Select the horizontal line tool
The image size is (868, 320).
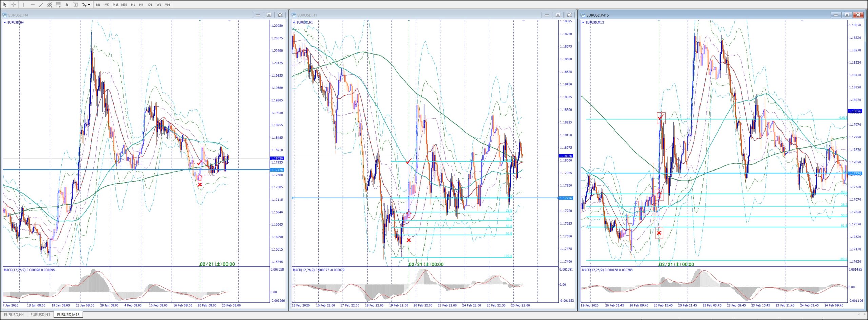[33, 5]
